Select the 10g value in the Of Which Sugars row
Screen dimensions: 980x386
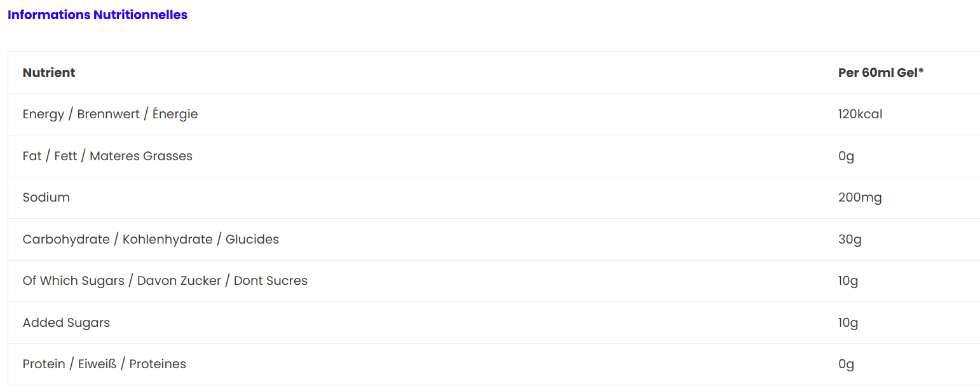click(x=848, y=280)
